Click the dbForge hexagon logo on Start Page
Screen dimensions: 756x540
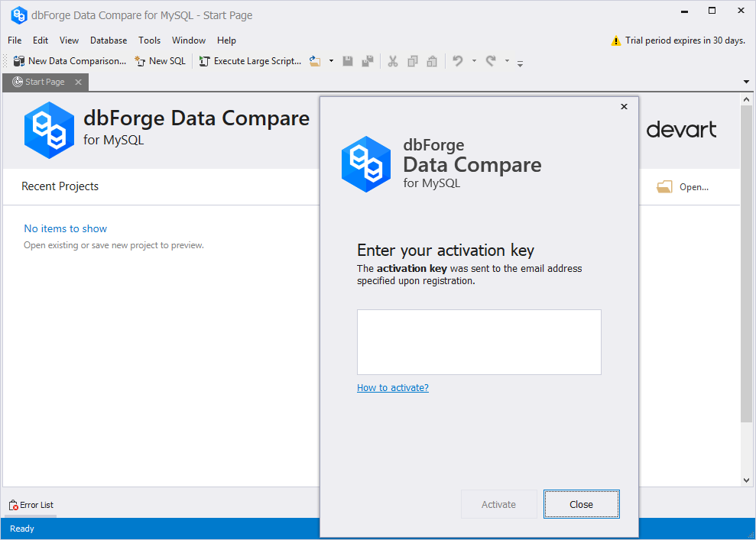pos(49,130)
